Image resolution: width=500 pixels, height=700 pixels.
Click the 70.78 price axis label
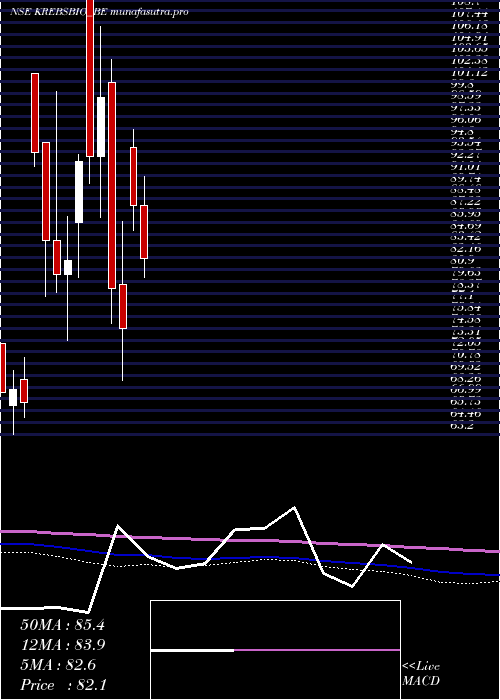coord(467,355)
